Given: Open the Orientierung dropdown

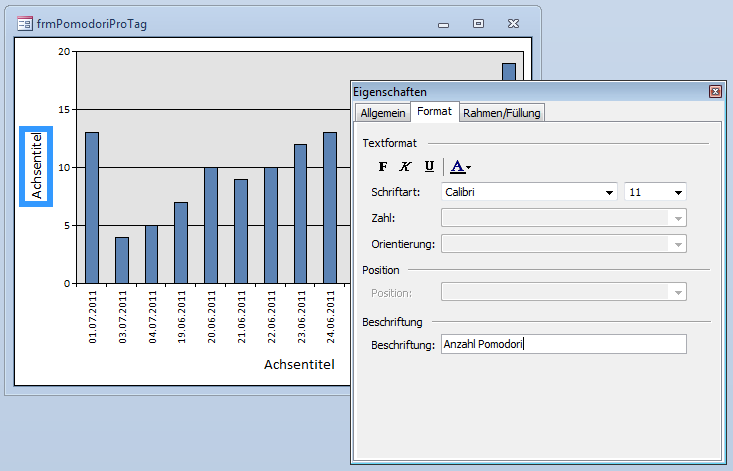Looking at the screenshot, I should [678, 244].
